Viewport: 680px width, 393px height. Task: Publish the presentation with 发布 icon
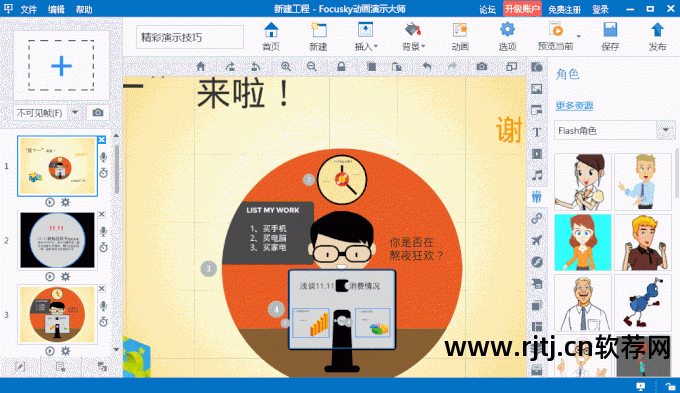coord(657,36)
